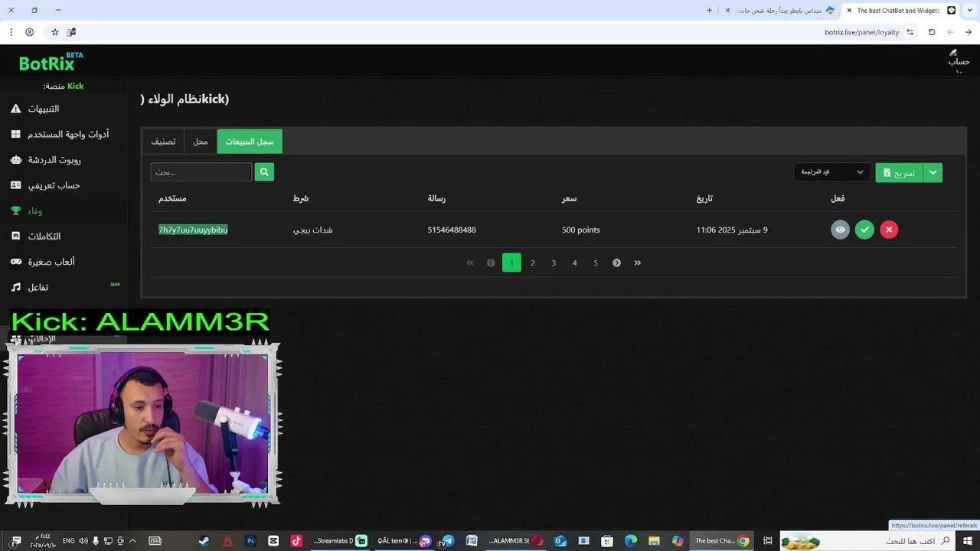
Task: Switch to ميداس بايلر browser tab
Action: pos(780,11)
